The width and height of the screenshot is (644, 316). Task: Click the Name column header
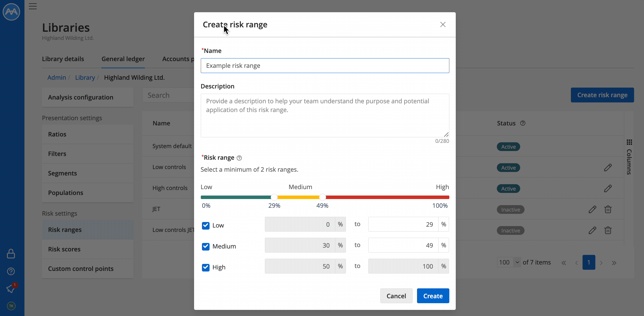(x=161, y=123)
